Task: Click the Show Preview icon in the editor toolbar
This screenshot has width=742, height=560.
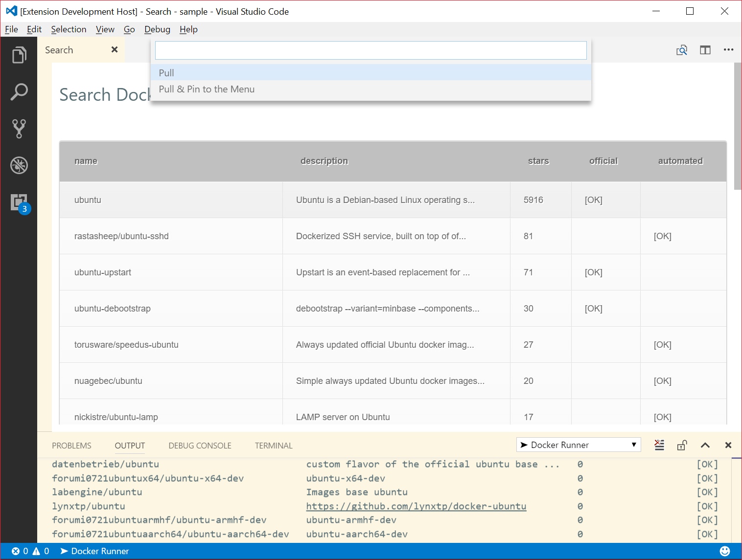Action: click(x=682, y=50)
